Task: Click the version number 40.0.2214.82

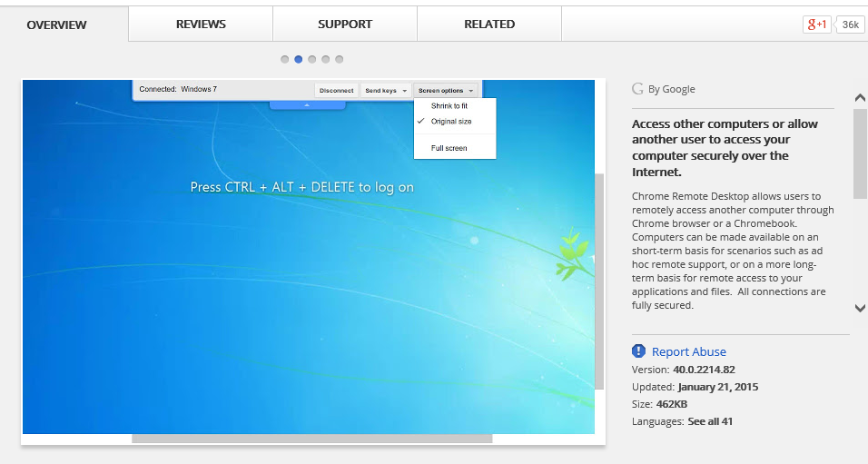Action: (x=705, y=370)
